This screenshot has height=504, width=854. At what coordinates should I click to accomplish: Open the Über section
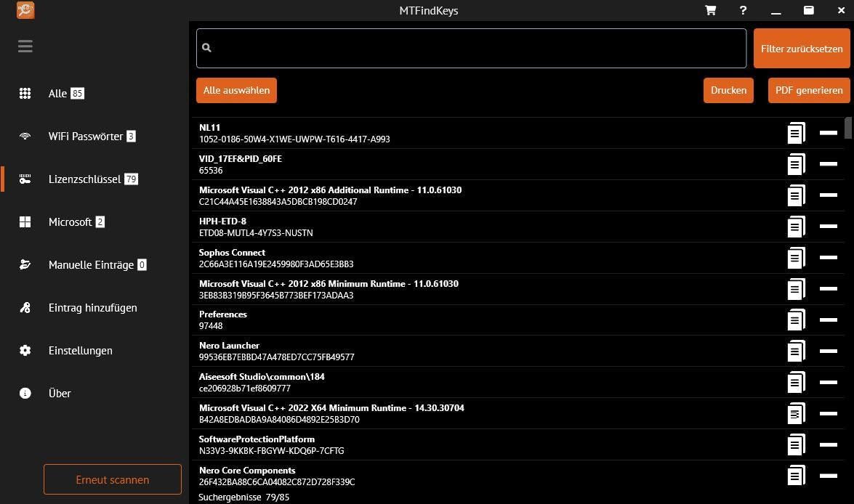tap(25, 393)
